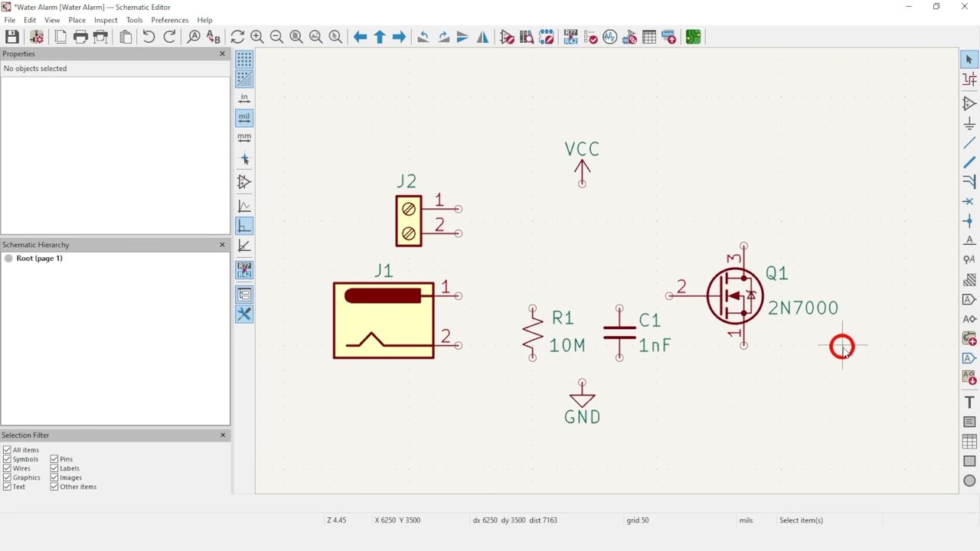980x551 pixels.
Task: Rotate selection counterclockwise
Action: [423, 37]
